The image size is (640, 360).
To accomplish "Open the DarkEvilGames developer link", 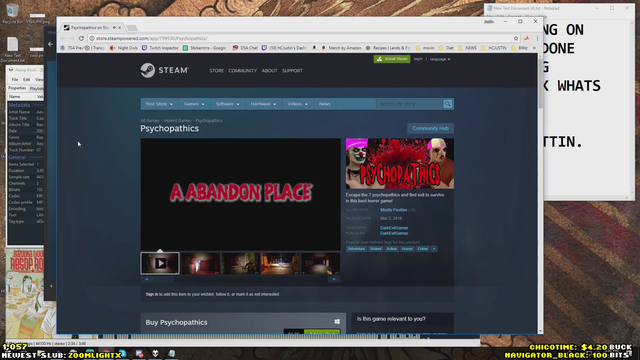I will [394, 228].
